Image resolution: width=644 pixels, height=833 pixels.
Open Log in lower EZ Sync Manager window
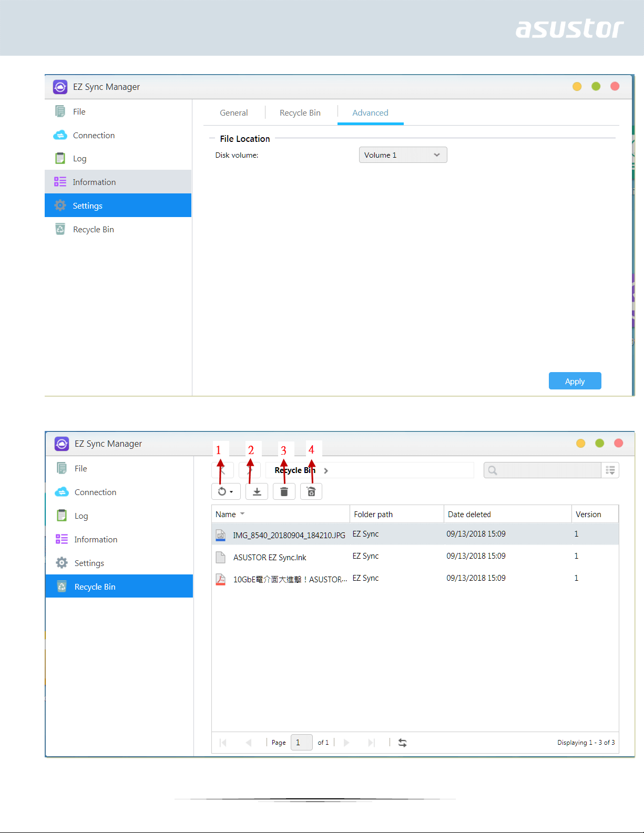point(119,516)
